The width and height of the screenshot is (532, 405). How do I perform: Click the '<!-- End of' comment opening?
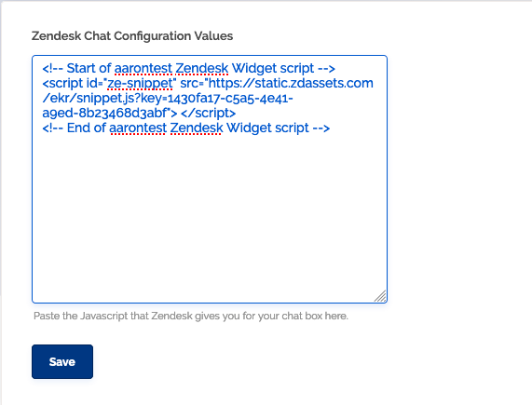click(x=74, y=128)
